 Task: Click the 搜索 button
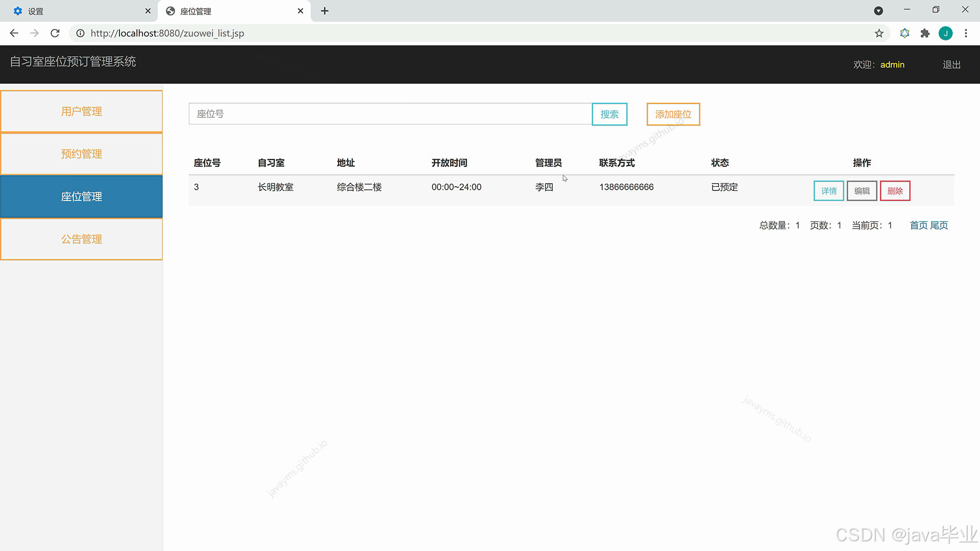(609, 114)
